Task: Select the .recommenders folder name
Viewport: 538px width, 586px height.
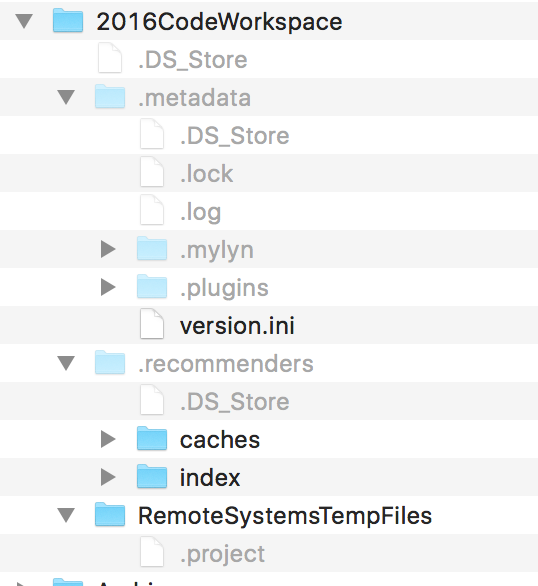Action: [x=226, y=364]
